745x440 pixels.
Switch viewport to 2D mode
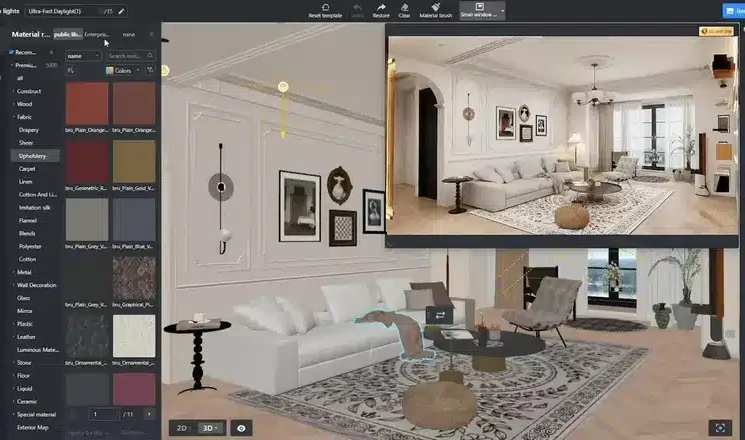(x=184, y=427)
